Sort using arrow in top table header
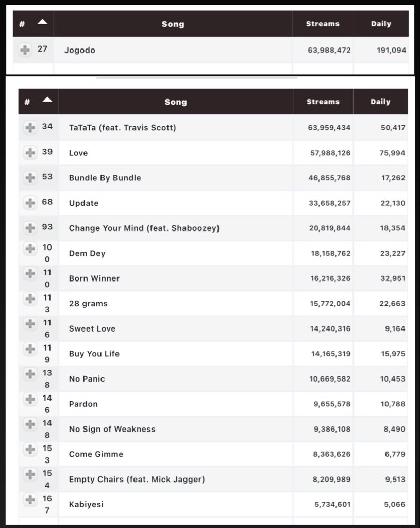This screenshot has width=420, height=528. (42, 22)
